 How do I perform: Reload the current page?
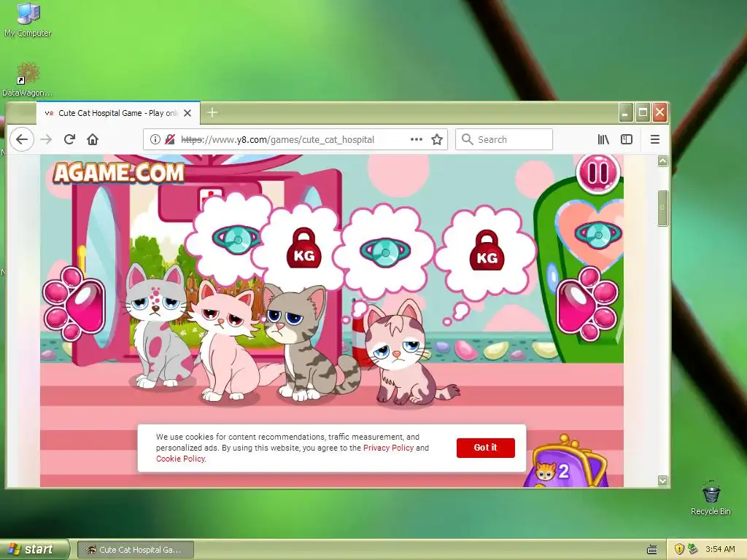[69, 139]
